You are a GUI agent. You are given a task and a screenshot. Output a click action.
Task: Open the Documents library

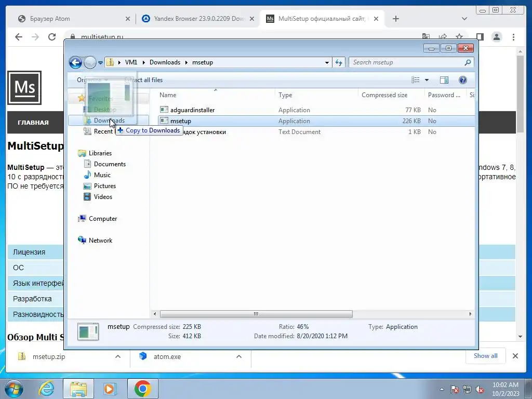(x=110, y=164)
